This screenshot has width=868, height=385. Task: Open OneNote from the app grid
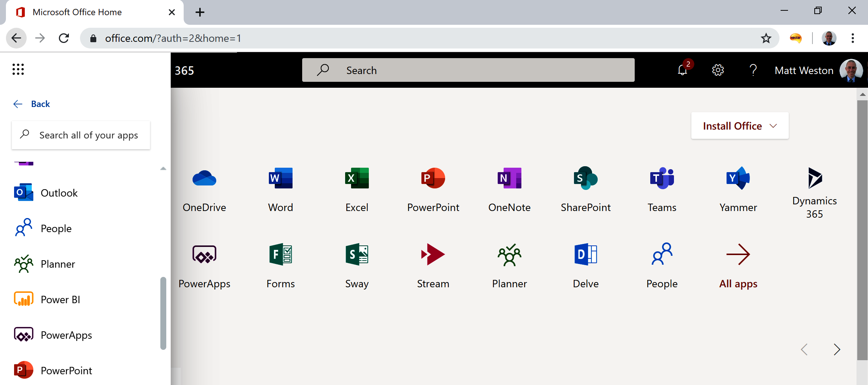pos(510,190)
